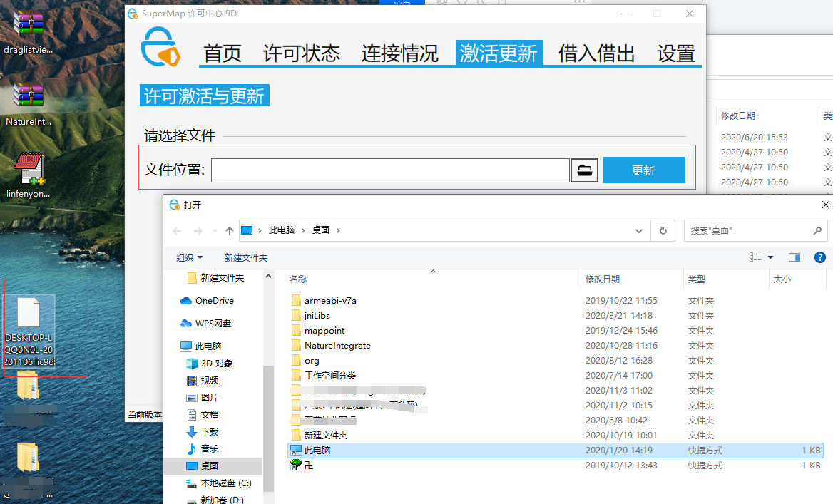Select DESKTOP-LQQ0N0L-20201106.lic9d desktop file
Screen dimensions: 833x504
(x=29, y=332)
